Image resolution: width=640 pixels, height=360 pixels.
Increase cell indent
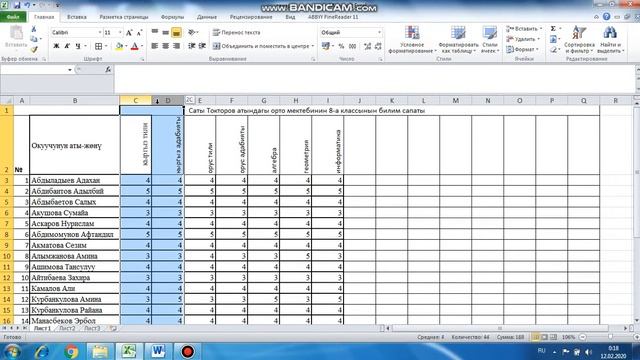pos(202,46)
